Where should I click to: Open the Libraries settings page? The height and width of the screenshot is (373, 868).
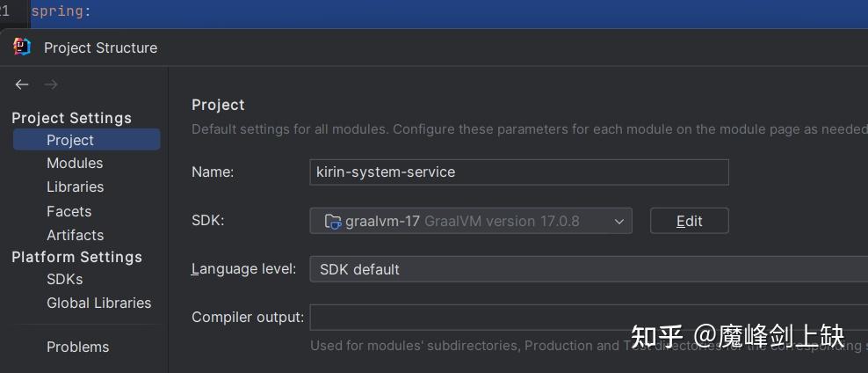pos(75,186)
